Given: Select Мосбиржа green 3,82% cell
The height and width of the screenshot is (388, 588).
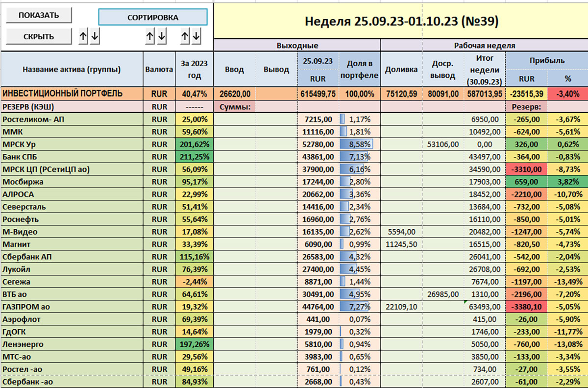Looking at the screenshot, I should (567, 182).
